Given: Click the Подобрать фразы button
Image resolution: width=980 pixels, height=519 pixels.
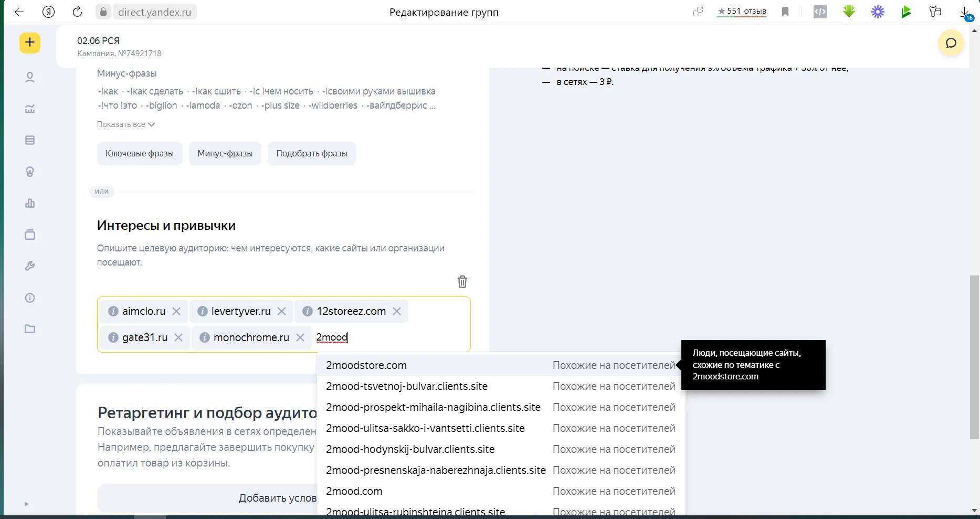Looking at the screenshot, I should click(312, 153).
